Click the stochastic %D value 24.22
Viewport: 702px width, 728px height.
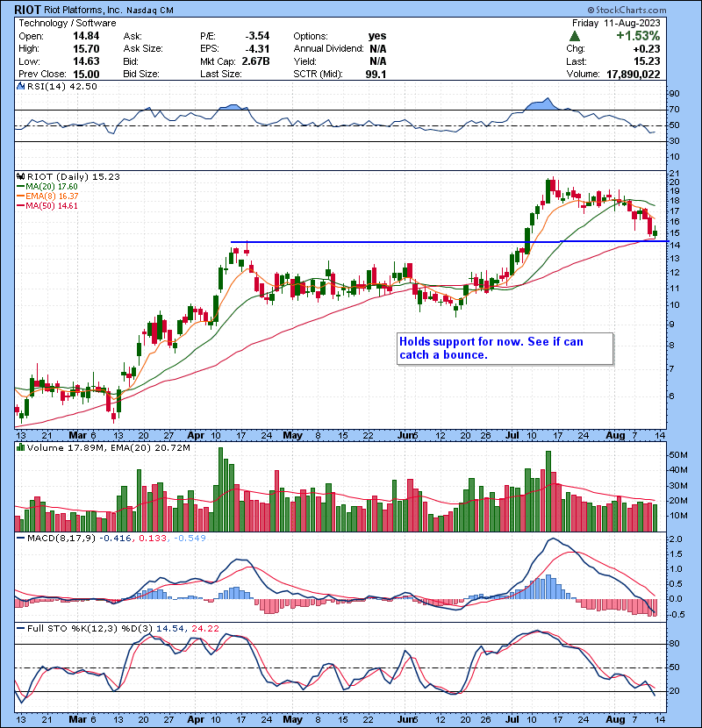(205, 628)
